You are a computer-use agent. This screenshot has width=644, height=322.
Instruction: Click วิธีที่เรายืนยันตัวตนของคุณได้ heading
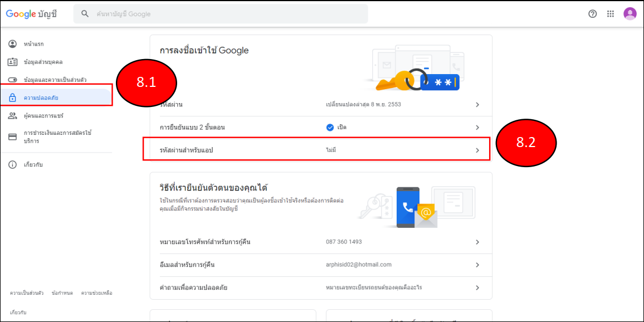(213, 188)
